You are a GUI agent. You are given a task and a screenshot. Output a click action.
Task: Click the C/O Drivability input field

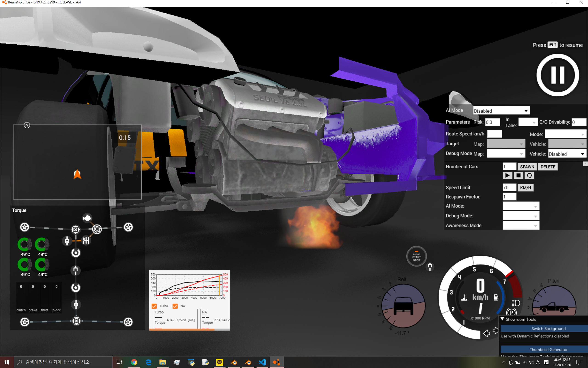(579, 122)
